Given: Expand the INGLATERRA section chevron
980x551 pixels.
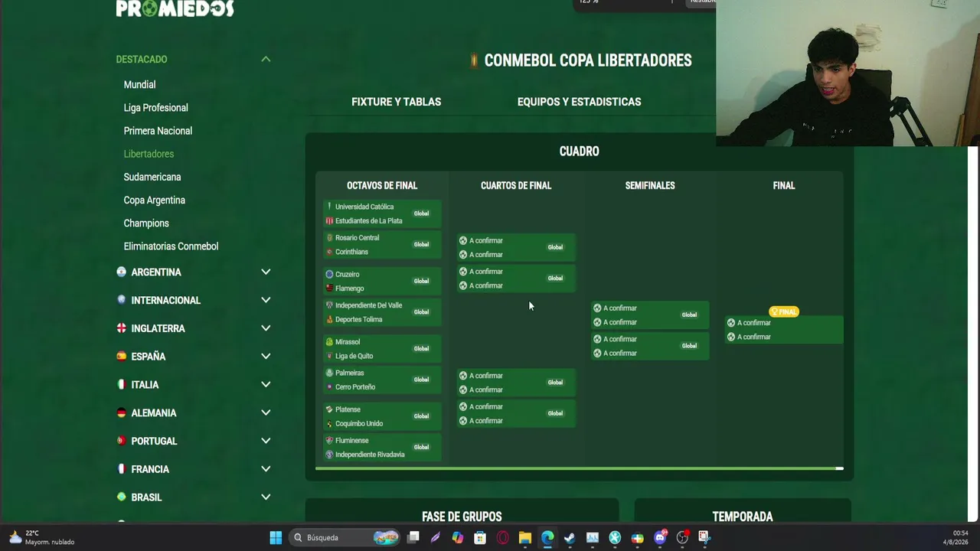Looking at the screenshot, I should point(266,328).
